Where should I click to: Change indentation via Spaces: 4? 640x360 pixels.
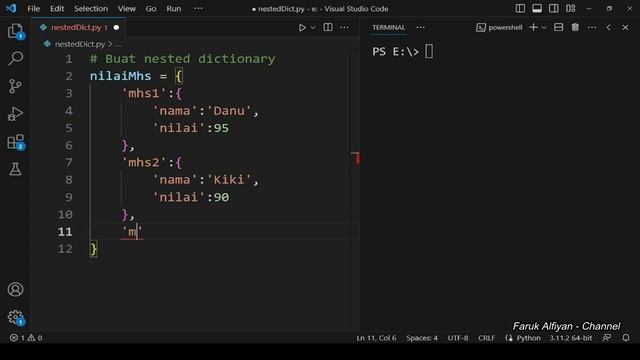tap(422, 338)
